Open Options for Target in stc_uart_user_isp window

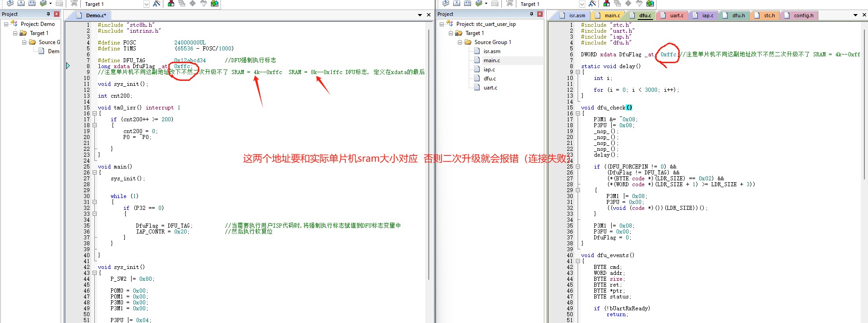592,3
